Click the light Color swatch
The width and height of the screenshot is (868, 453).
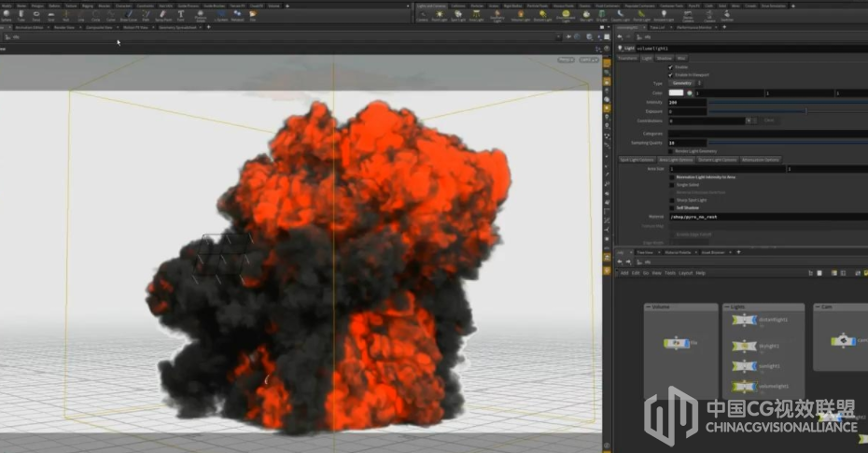coord(677,93)
